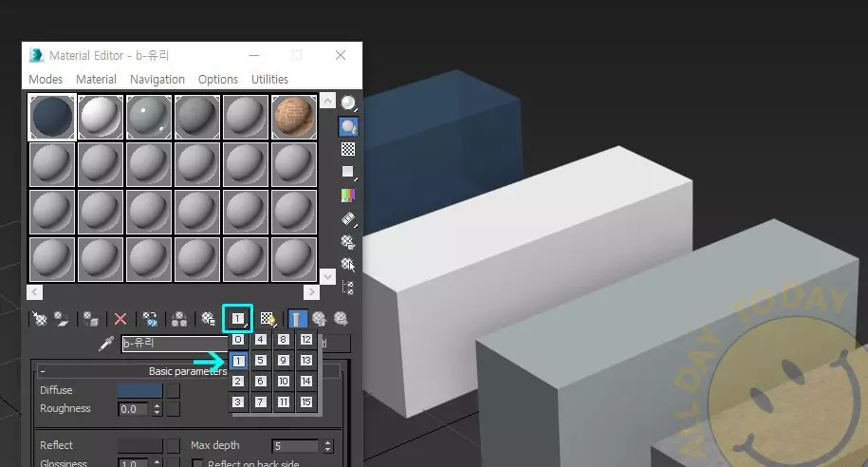This screenshot has width=868, height=467.
Task: Open the Navigation menu
Action: coord(157,79)
